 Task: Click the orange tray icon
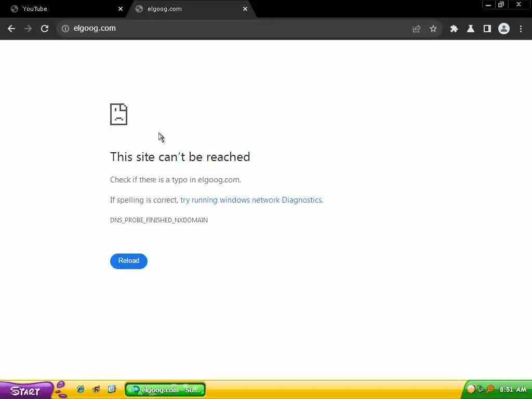point(471,389)
